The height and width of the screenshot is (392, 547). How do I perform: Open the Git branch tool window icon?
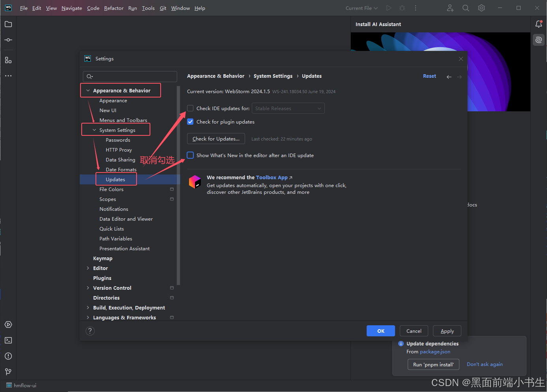click(x=8, y=372)
